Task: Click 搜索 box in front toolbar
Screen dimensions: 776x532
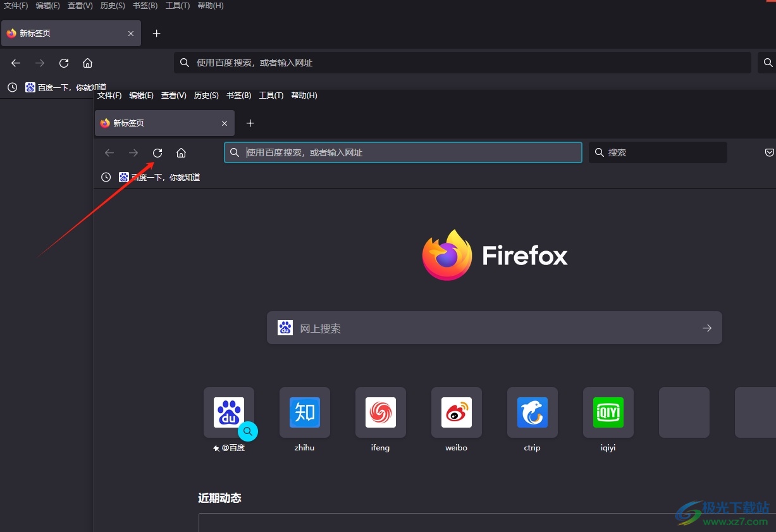Action: coord(658,152)
